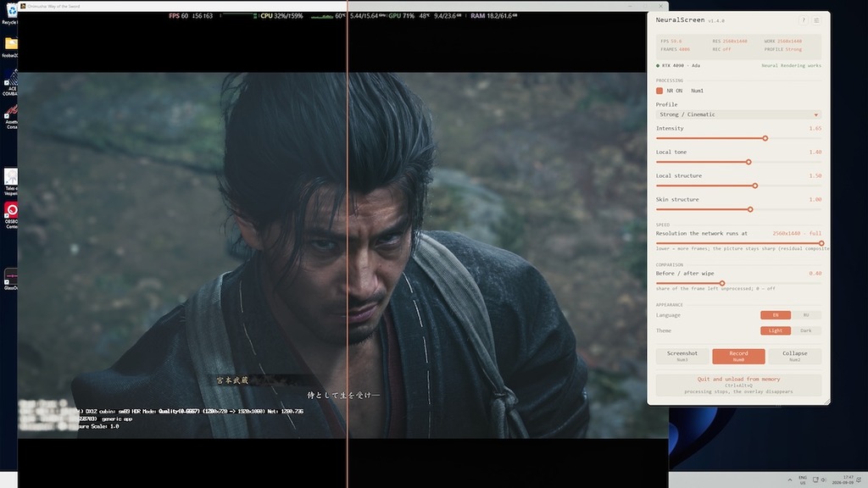Image resolution: width=868 pixels, height=488 pixels.
Task: Click the Local tone slider handle
Action: [x=748, y=162]
